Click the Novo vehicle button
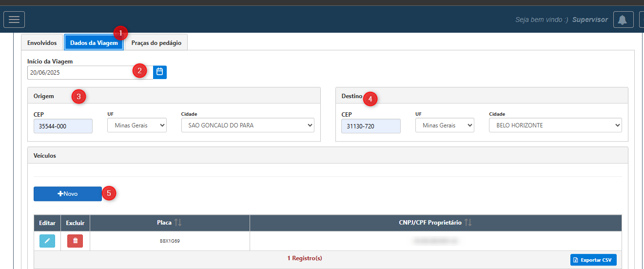 click(x=68, y=194)
